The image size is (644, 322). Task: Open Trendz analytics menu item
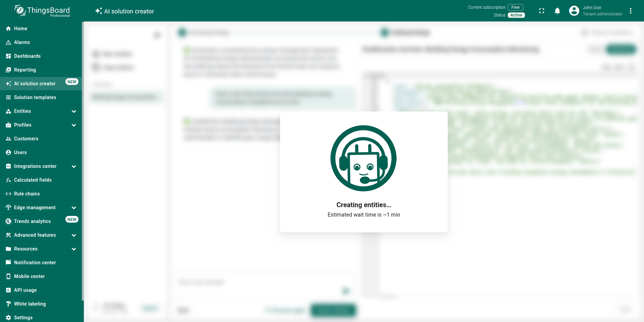tap(32, 221)
